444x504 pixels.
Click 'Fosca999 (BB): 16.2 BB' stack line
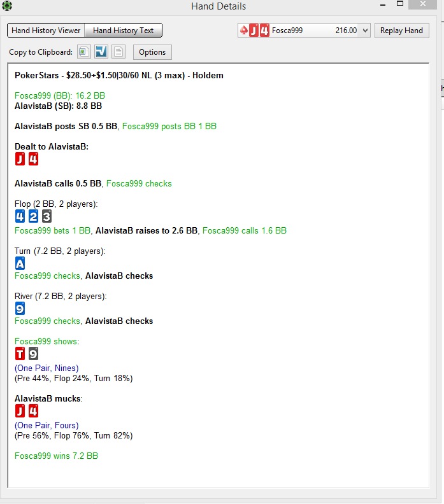pos(60,96)
